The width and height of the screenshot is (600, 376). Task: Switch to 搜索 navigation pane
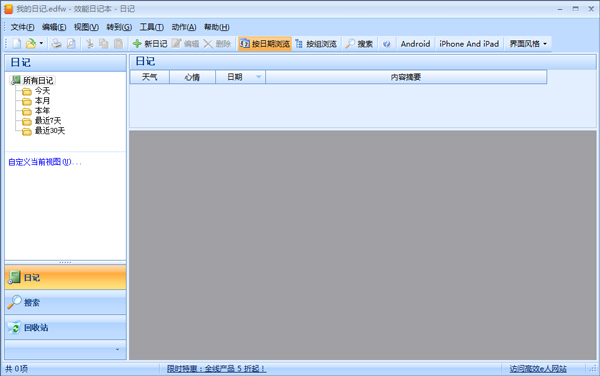click(x=65, y=302)
